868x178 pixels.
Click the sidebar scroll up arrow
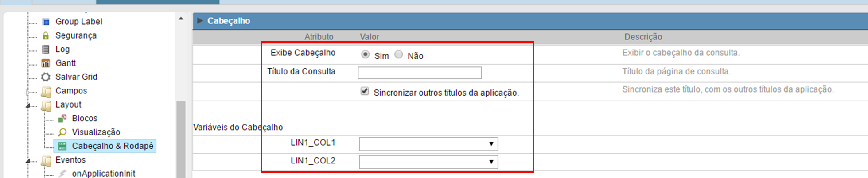coord(181,19)
